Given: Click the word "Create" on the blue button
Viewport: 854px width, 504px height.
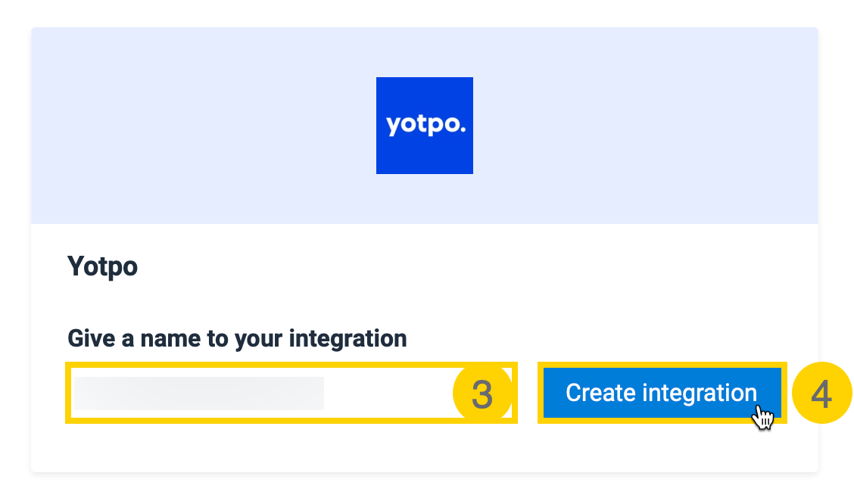Looking at the screenshot, I should click(x=600, y=393).
